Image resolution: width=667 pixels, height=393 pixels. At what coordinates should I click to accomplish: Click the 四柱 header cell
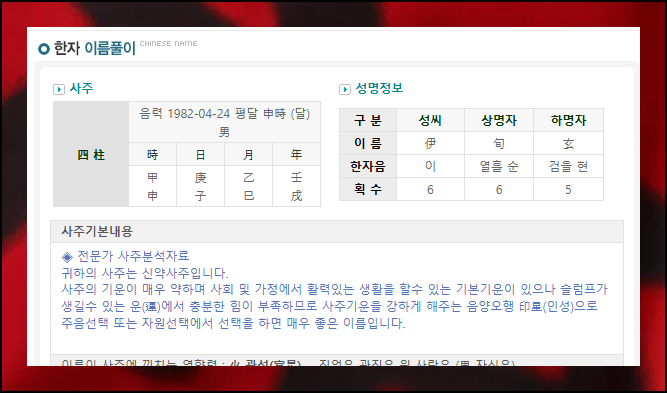point(91,154)
